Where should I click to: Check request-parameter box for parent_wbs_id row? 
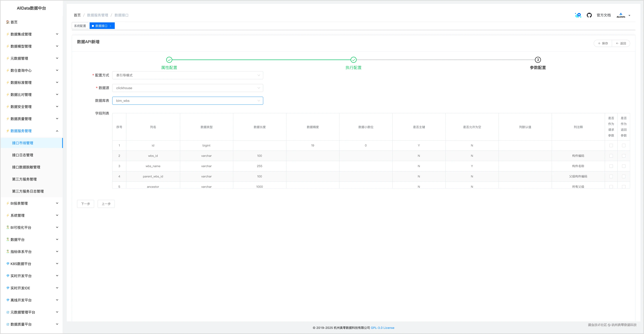(611, 176)
